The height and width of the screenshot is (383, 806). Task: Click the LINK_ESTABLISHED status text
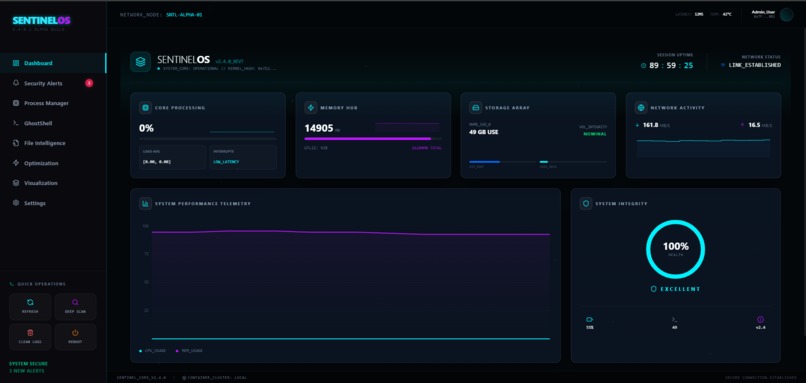point(755,65)
